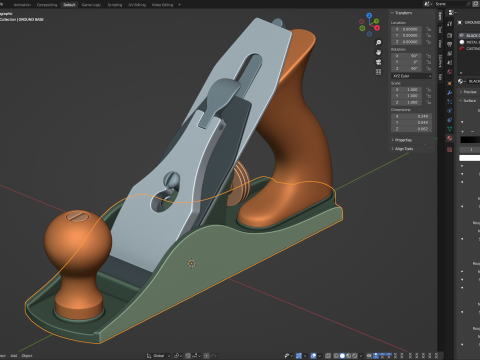The width and height of the screenshot is (480, 360).
Task: Open the Scene properties tab
Action: click(450, 62)
